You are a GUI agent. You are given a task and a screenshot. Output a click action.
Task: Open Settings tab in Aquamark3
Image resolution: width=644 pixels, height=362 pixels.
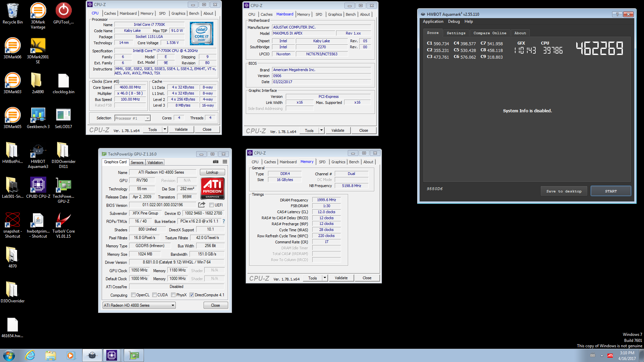[x=456, y=33]
